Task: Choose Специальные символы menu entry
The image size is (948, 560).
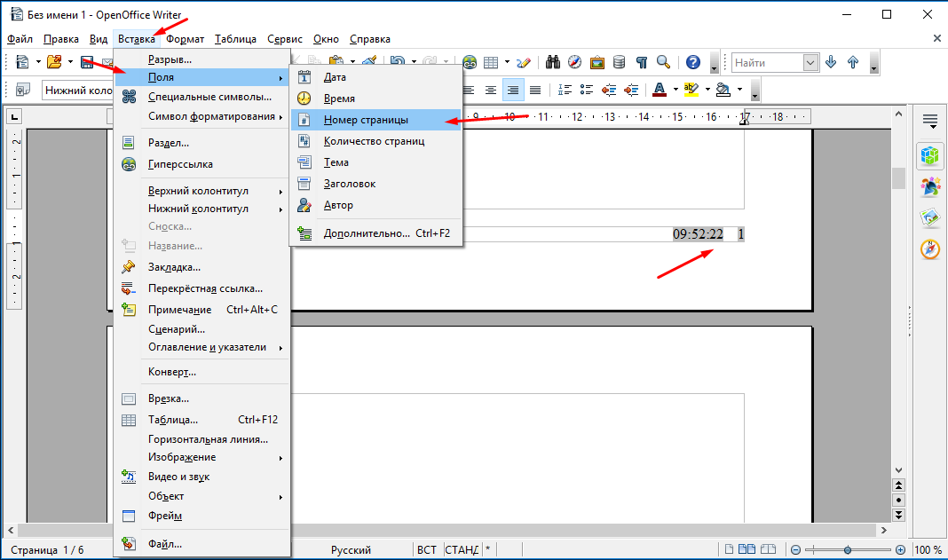Action: point(201,97)
